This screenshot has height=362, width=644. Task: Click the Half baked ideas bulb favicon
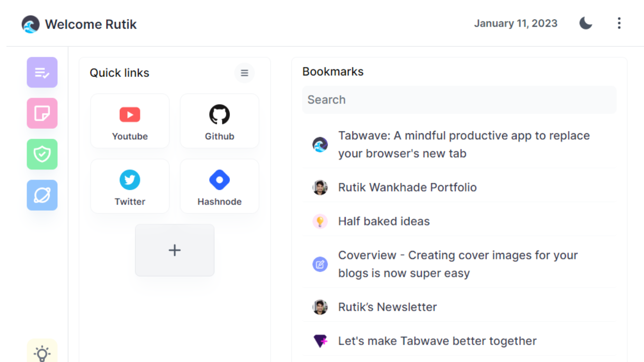(320, 221)
